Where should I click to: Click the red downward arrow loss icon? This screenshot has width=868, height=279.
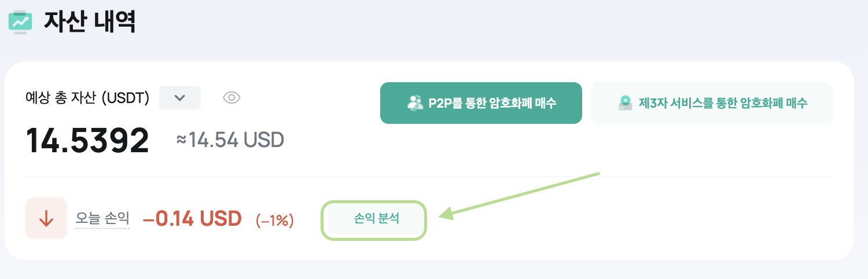click(46, 218)
